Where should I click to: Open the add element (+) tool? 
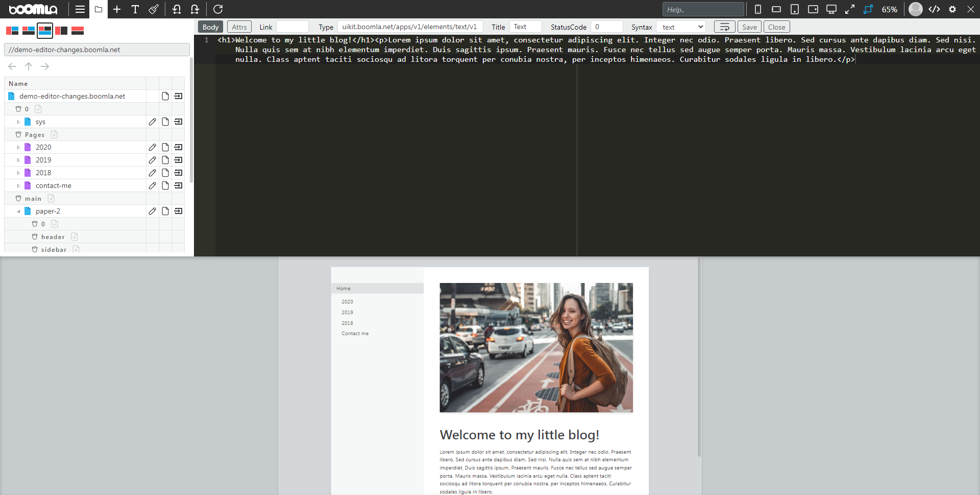(117, 9)
